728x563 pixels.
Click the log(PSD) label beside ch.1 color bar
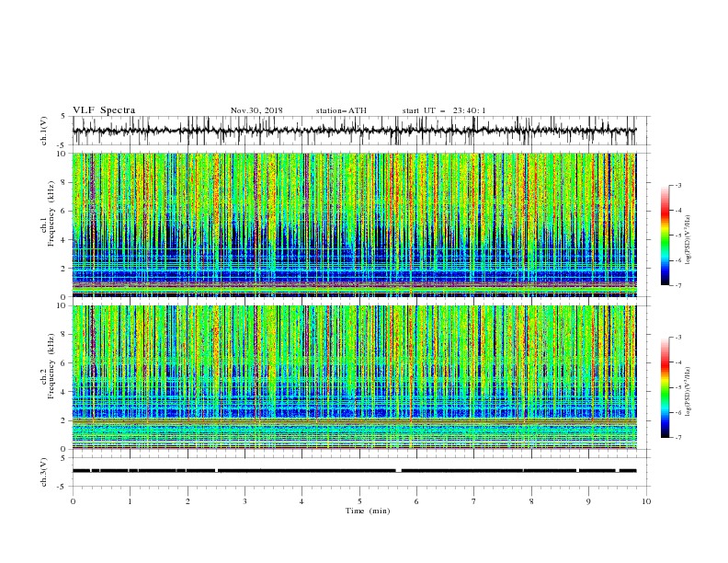click(x=688, y=240)
